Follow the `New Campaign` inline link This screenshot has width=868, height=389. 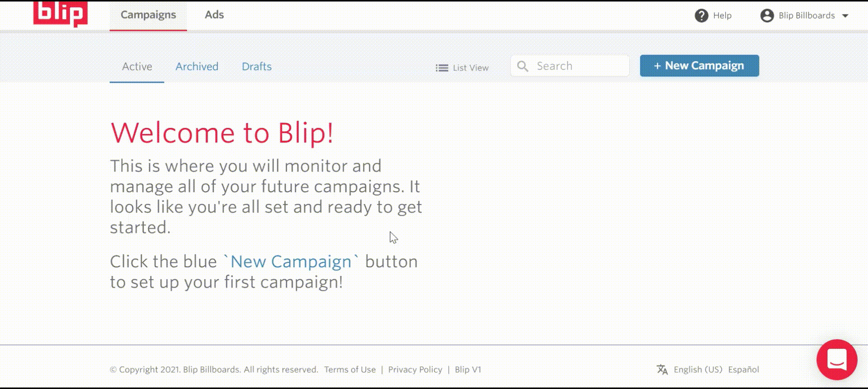coord(291,262)
